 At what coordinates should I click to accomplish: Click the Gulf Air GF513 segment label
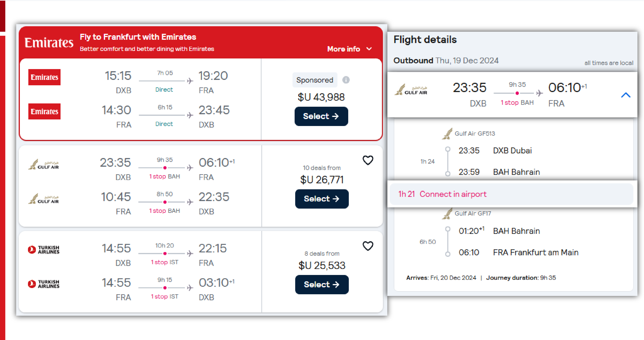click(x=474, y=134)
